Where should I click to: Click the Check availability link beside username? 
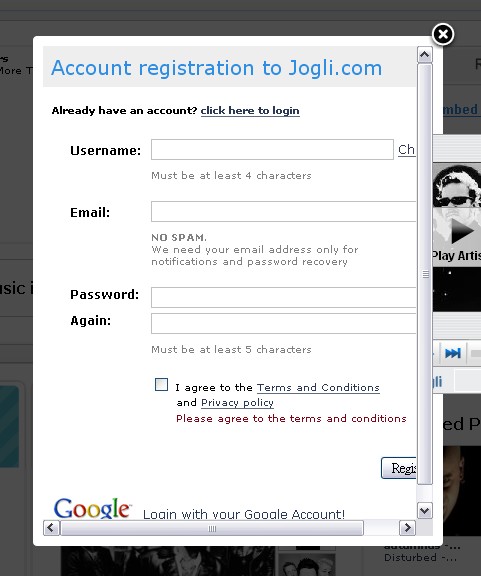(407, 150)
